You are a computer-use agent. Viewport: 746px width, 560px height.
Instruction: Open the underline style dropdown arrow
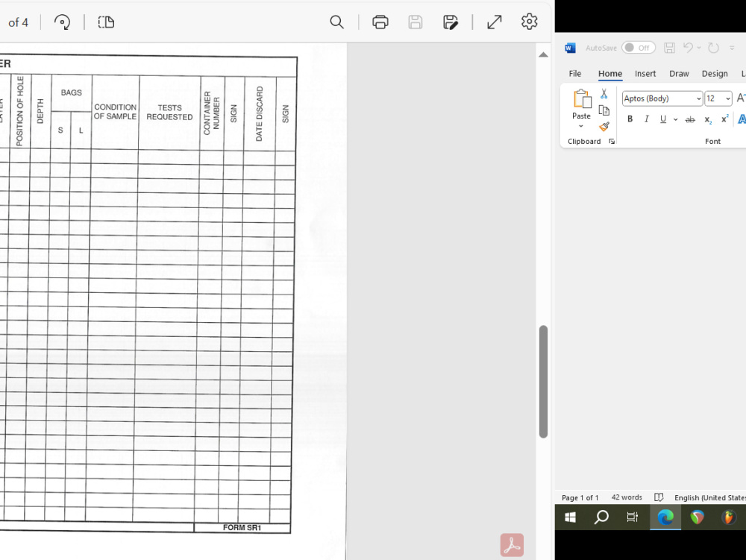click(x=676, y=120)
